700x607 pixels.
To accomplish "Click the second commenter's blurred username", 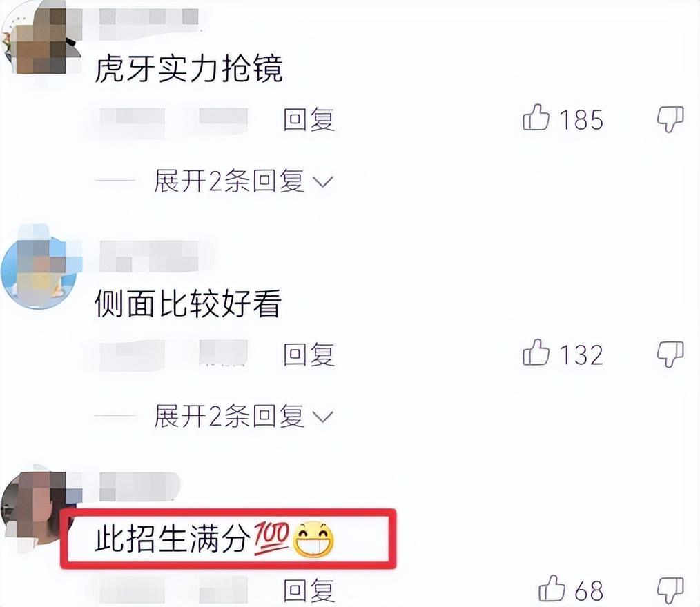I will [x=155, y=256].
